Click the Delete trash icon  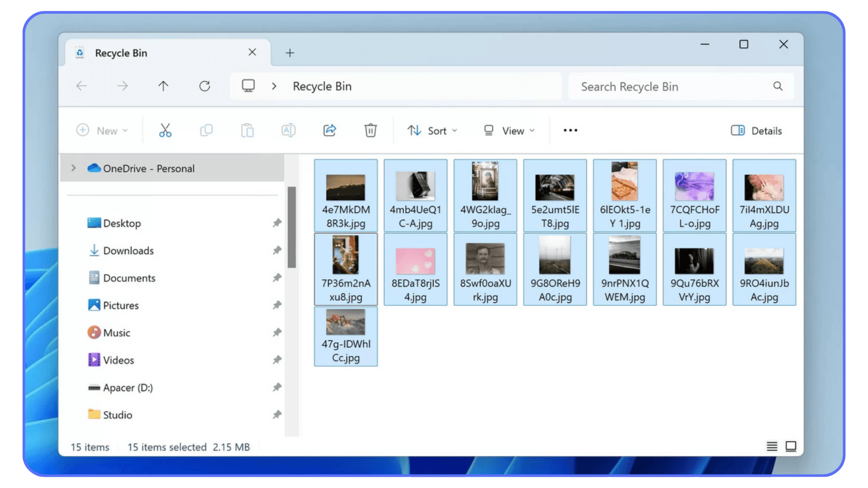370,130
